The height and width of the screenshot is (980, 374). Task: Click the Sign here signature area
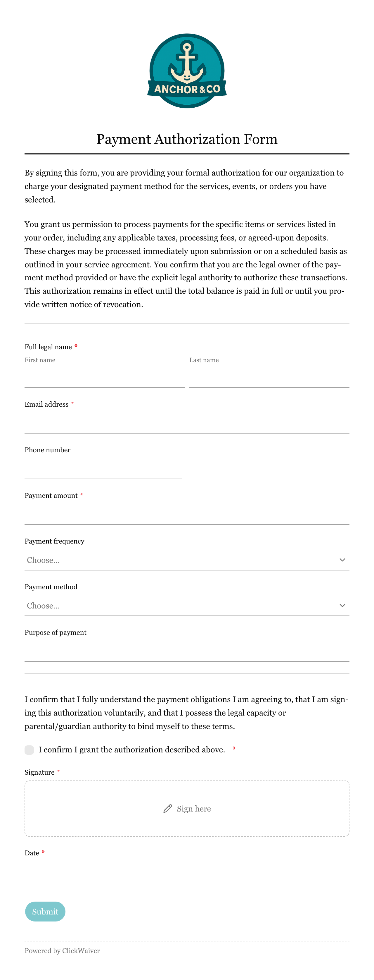187,808
